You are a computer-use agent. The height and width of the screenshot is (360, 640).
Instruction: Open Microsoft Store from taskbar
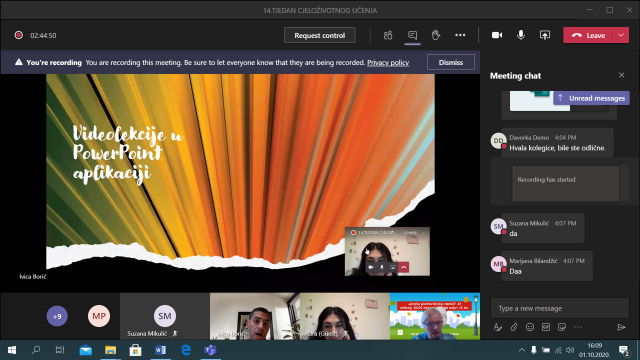[136, 350]
